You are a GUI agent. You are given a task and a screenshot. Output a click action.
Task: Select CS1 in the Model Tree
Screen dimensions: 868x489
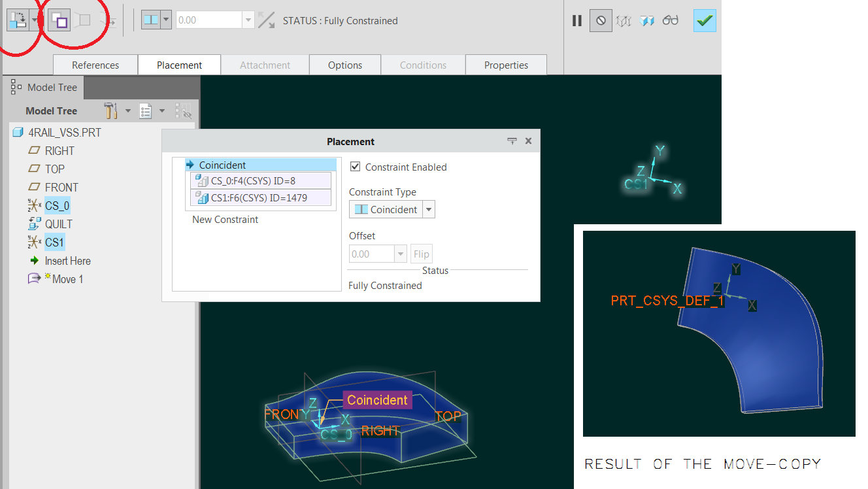click(54, 242)
